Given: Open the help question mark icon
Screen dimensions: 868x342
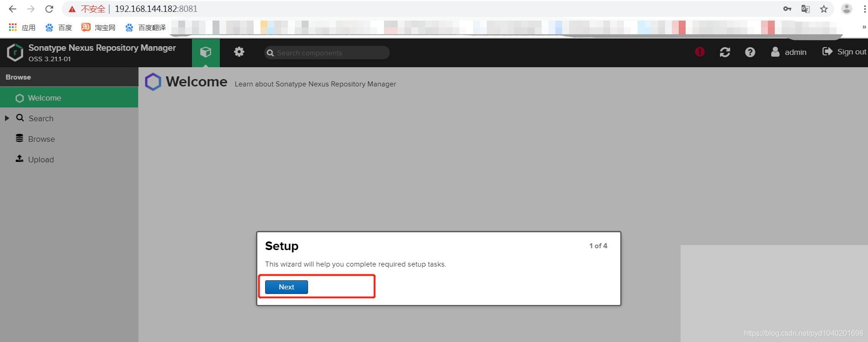Looking at the screenshot, I should (750, 52).
